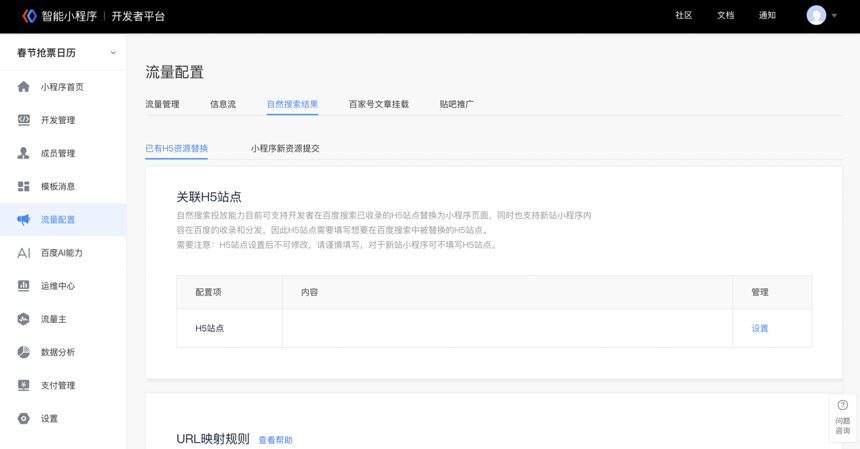
Task: Open 数据分析 in sidebar
Action: coord(63,352)
